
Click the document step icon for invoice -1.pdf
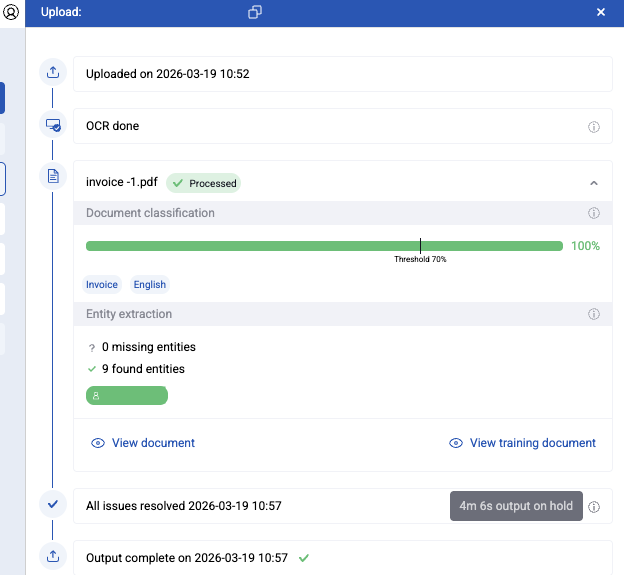53,176
